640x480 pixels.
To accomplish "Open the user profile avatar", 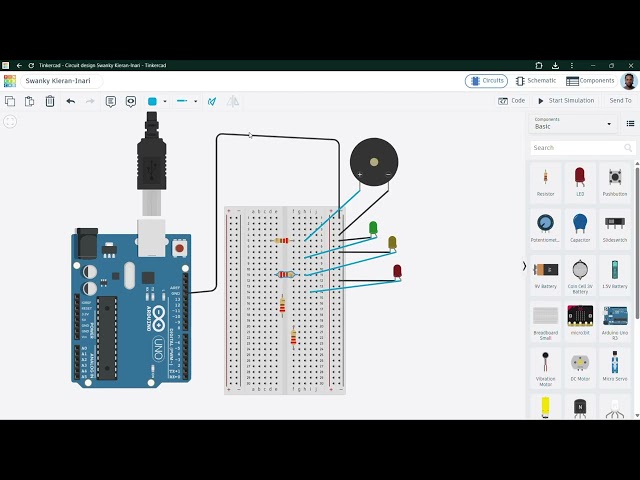I will [629, 81].
